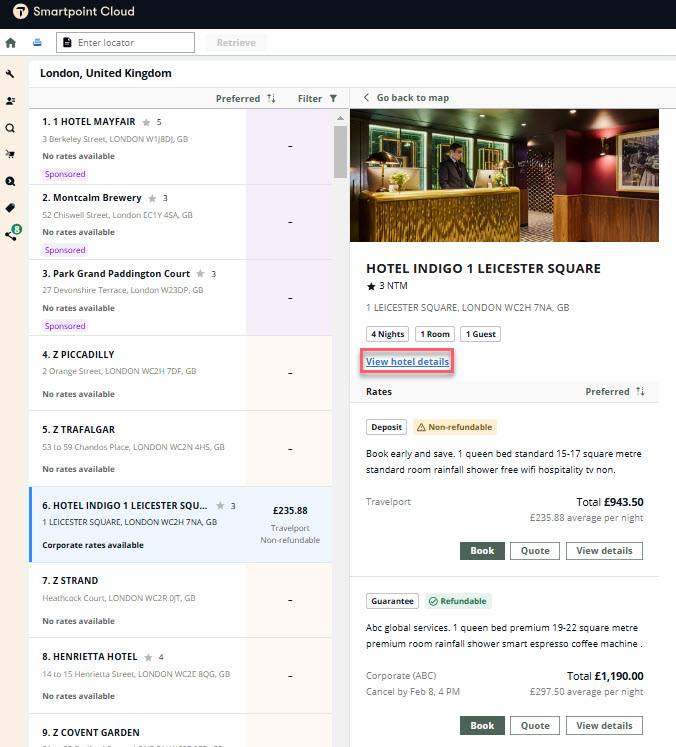
Task: Click the hotel address 1 Leicester Square WC2H 7NA
Action: pos(467,308)
